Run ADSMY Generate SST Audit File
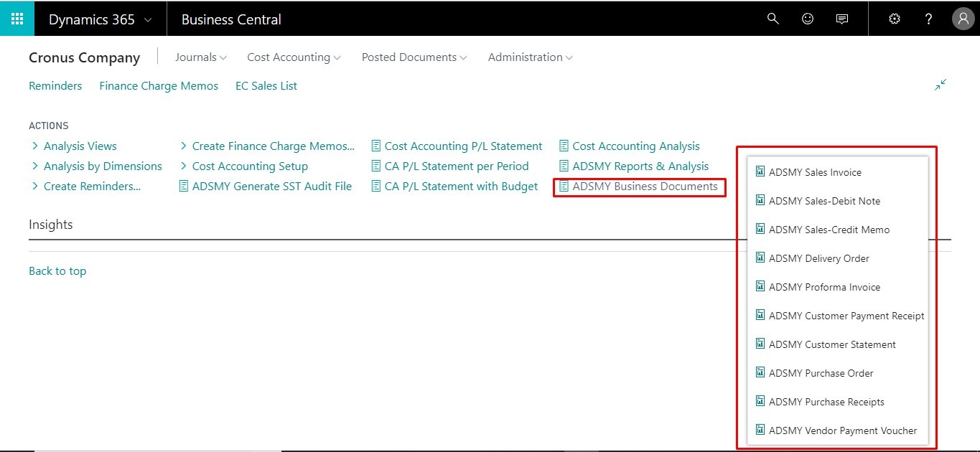The width and height of the screenshot is (980, 452). pos(272,187)
